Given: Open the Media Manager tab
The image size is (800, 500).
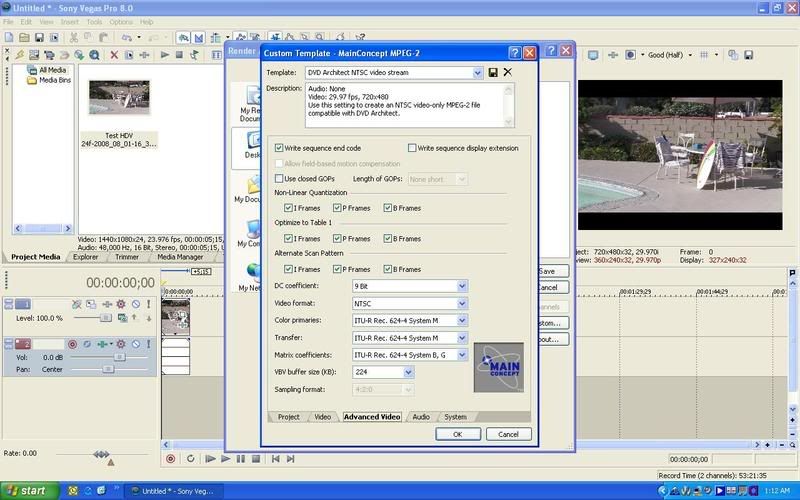Looking at the screenshot, I should [x=180, y=257].
